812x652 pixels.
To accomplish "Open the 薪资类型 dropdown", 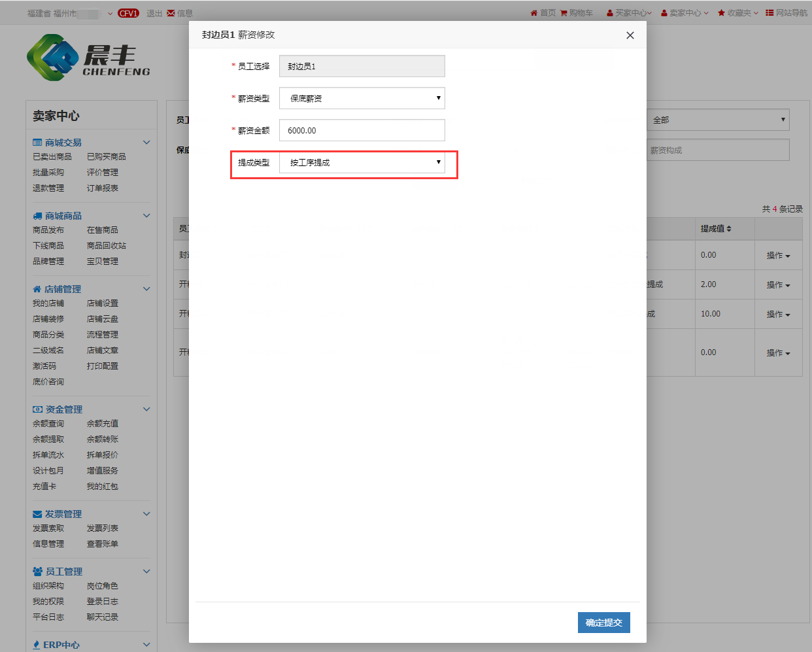I will point(362,98).
